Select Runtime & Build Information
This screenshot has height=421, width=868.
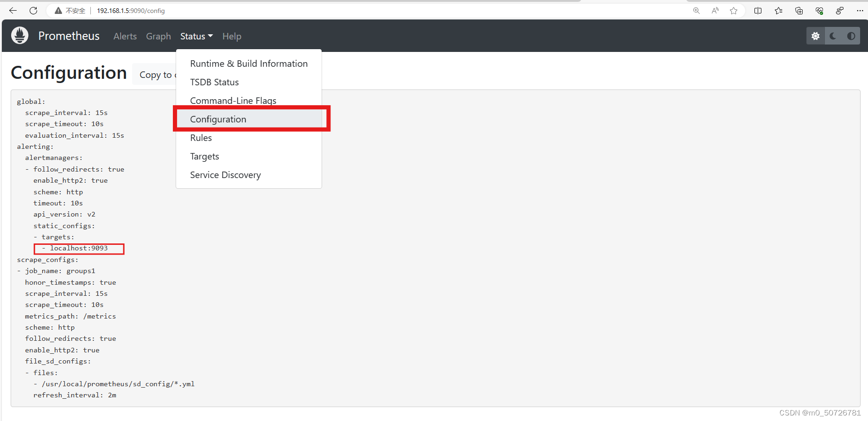(249, 64)
